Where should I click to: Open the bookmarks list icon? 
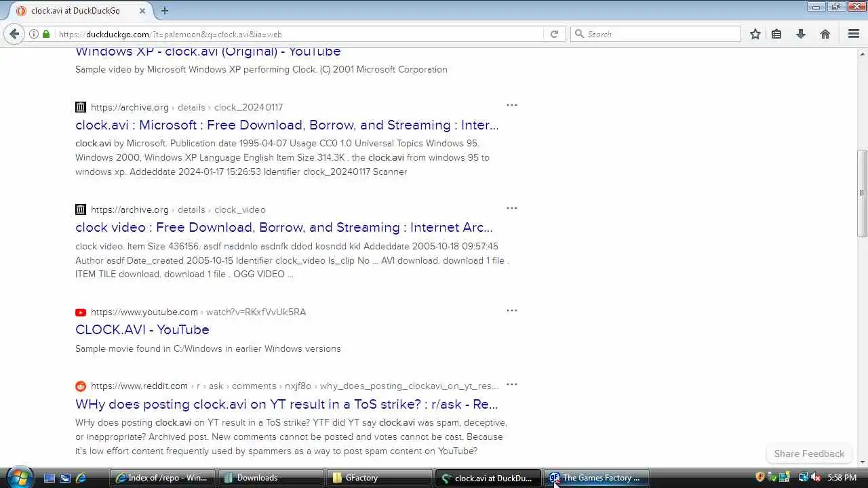(777, 34)
